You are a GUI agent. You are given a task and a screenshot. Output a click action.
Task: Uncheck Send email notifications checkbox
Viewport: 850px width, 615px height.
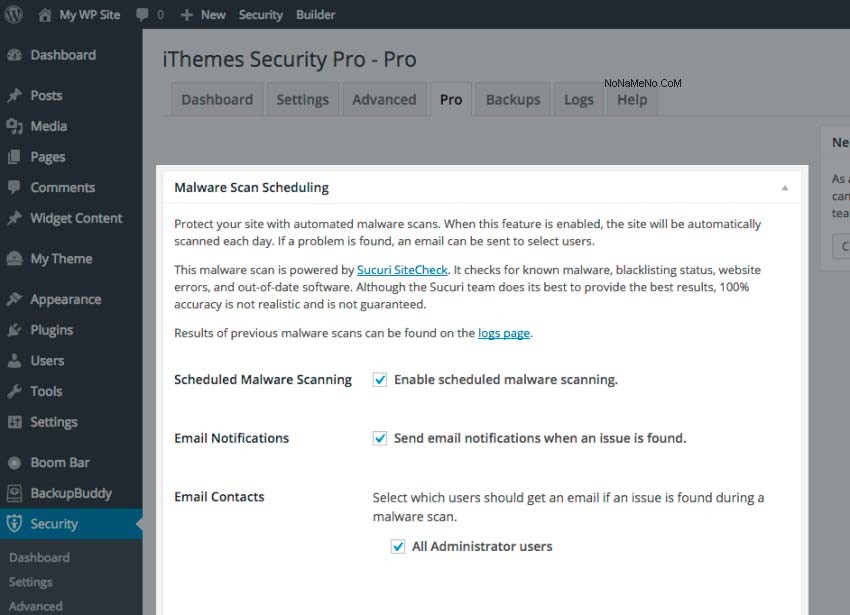380,438
